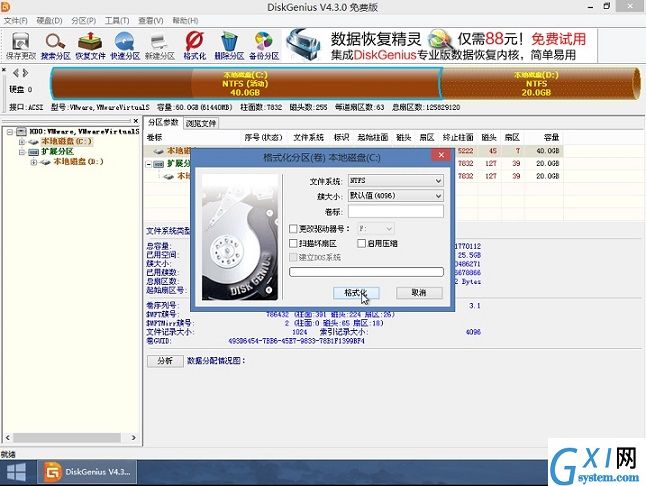The image size is (646, 486).
Task: Click the Recover Files (恢复文件) toolbar icon
Action: point(90,45)
